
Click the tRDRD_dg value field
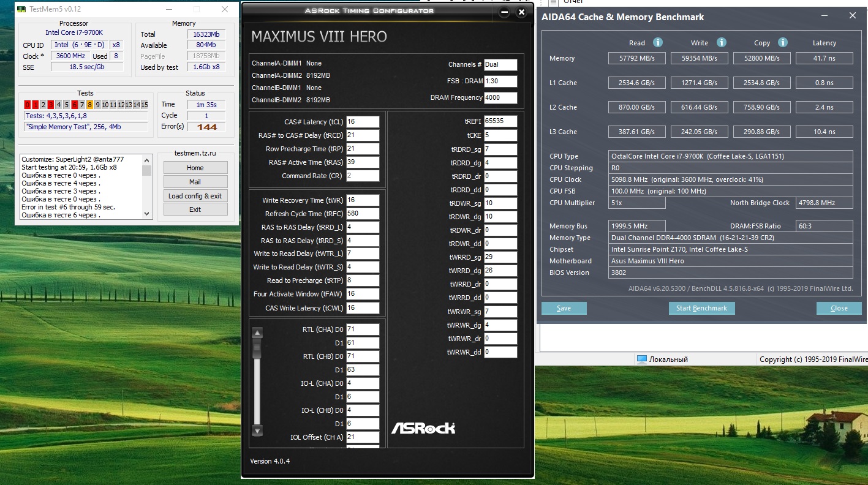point(500,163)
